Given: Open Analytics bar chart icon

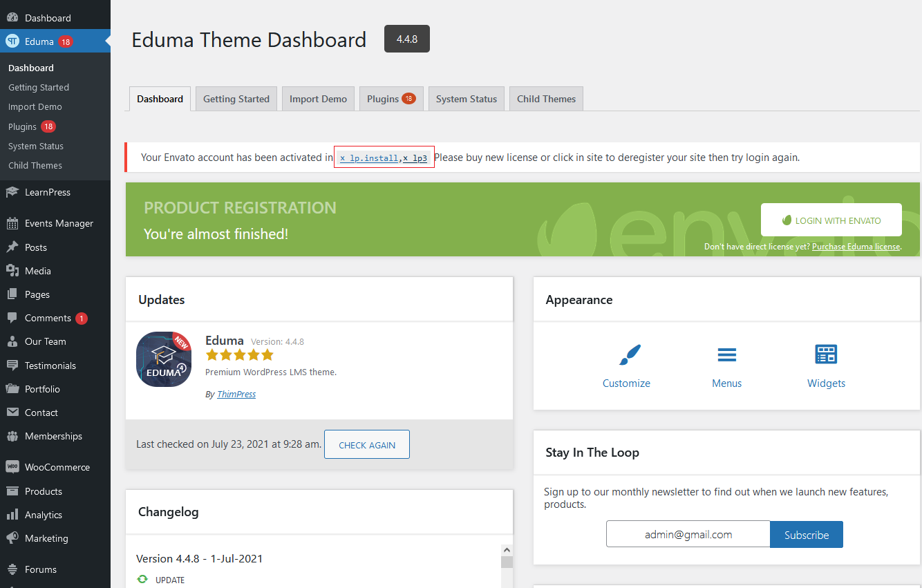Looking at the screenshot, I should click(x=12, y=515).
